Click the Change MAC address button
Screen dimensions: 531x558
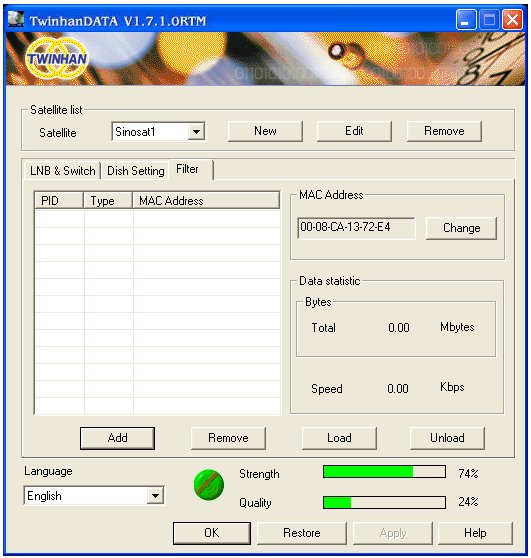pyautogui.click(x=461, y=228)
